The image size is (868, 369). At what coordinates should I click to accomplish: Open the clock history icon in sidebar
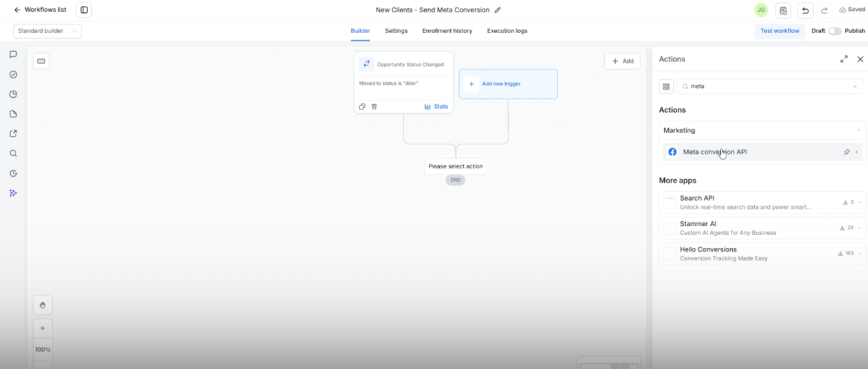(13, 173)
